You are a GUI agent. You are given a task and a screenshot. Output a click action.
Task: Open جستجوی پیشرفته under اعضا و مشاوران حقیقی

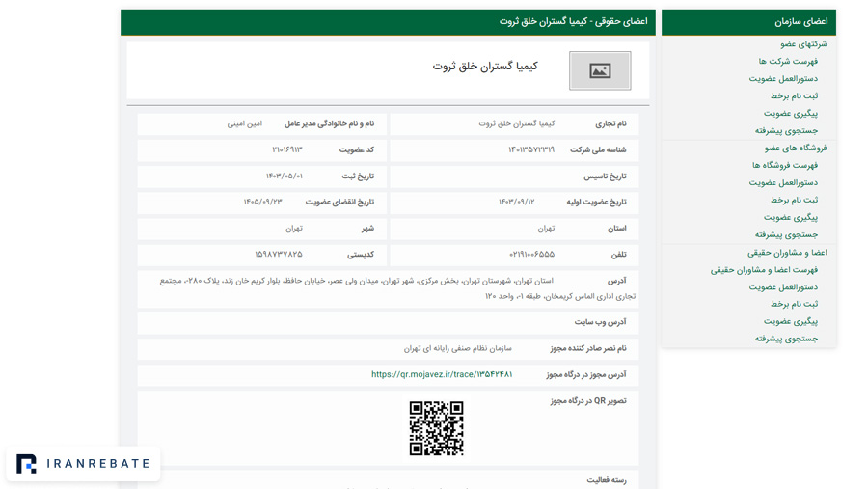(786, 339)
